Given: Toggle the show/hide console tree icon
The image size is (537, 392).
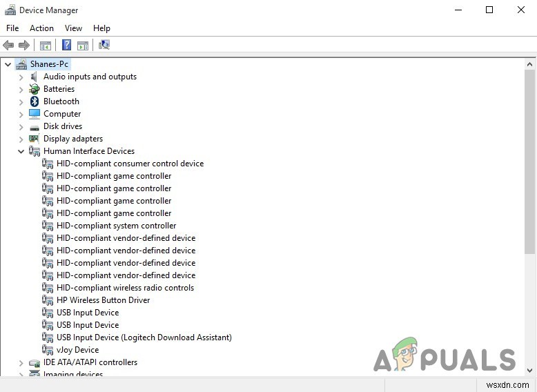Looking at the screenshot, I should click(45, 45).
